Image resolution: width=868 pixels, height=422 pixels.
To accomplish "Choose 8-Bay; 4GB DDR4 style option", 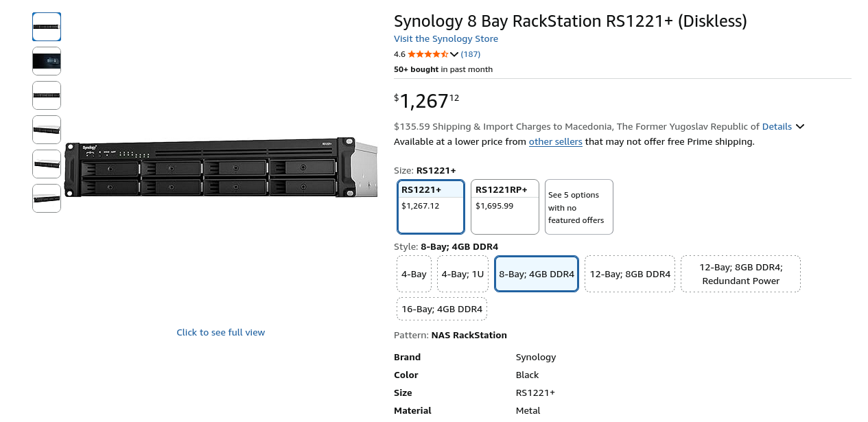I will 537,274.
